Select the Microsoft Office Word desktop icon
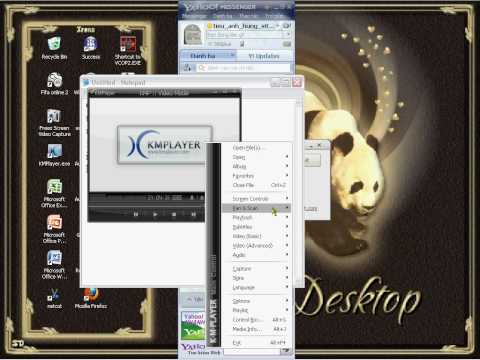 tap(54, 265)
